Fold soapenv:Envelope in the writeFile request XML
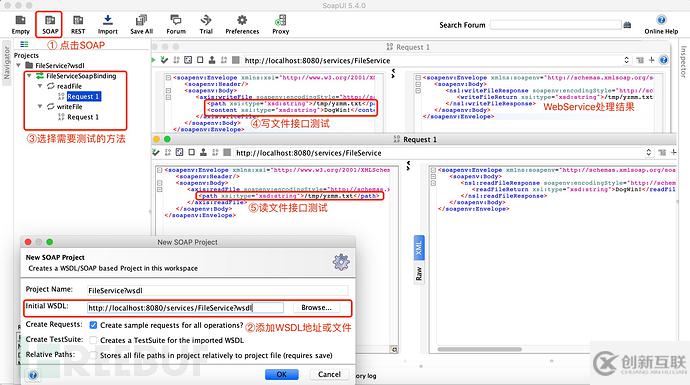The width and height of the screenshot is (690, 385). (168, 77)
